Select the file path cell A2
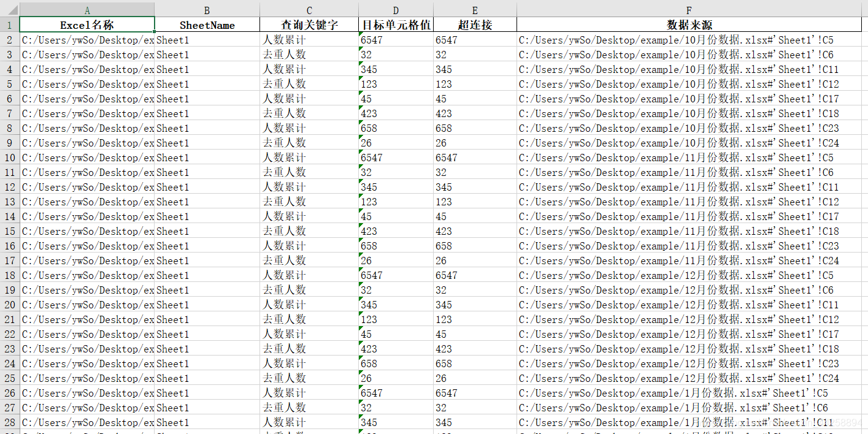This screenshot has width=868, height=434. click(x=87, y=40)
